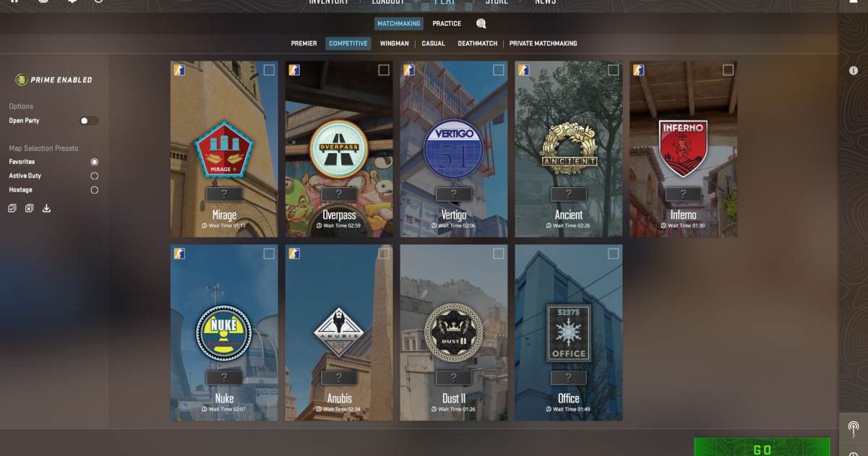
Task: Click the Vertigo map badge emblem
Action: (x=454, y=150)
